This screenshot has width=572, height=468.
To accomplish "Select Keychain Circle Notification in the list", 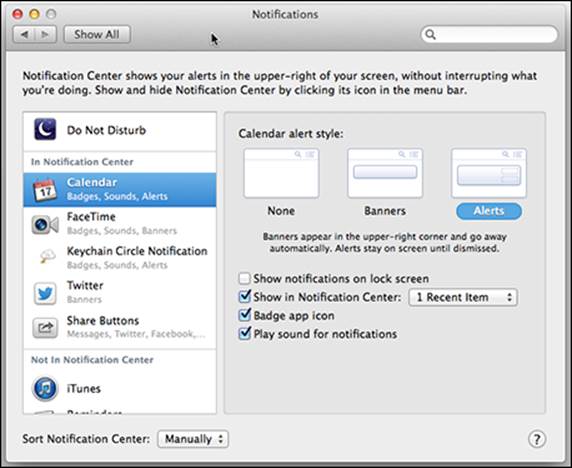I will [120, 258].
